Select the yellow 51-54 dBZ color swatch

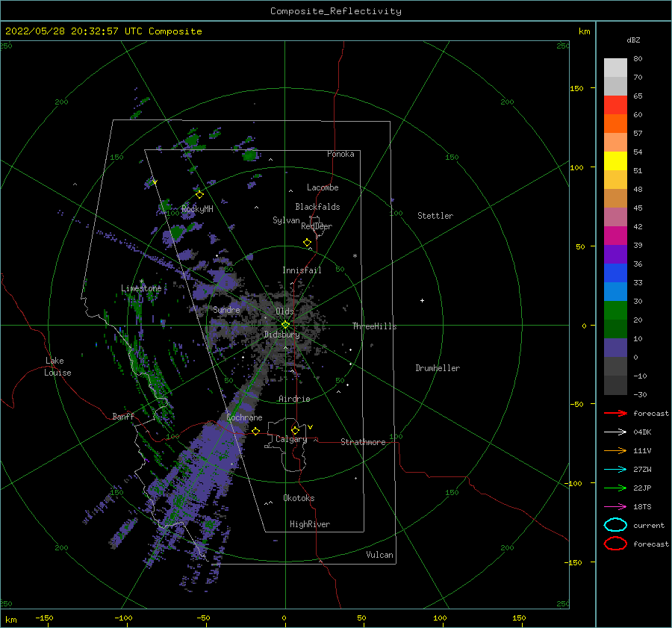(x=615, y=161)
